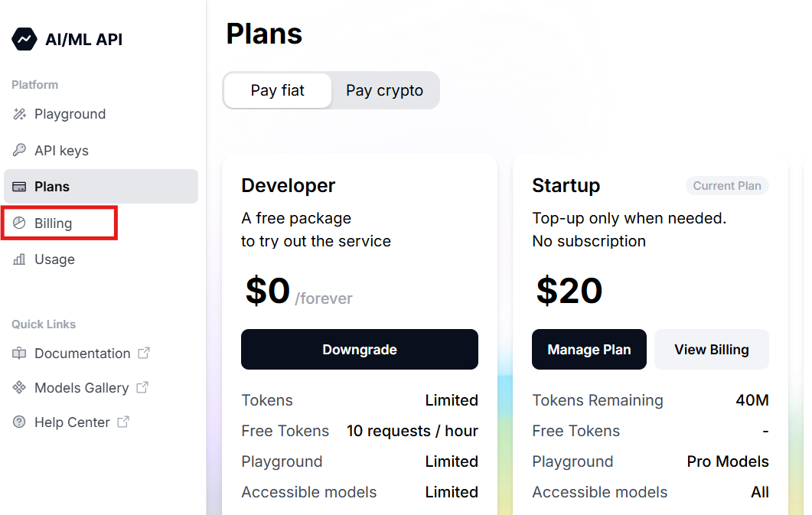Click the Usage bar chart icon

(x=20, y=259)
